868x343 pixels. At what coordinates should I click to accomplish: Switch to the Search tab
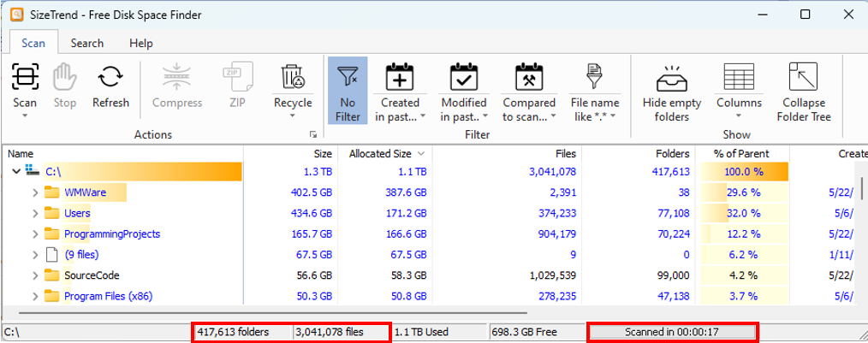87,43
